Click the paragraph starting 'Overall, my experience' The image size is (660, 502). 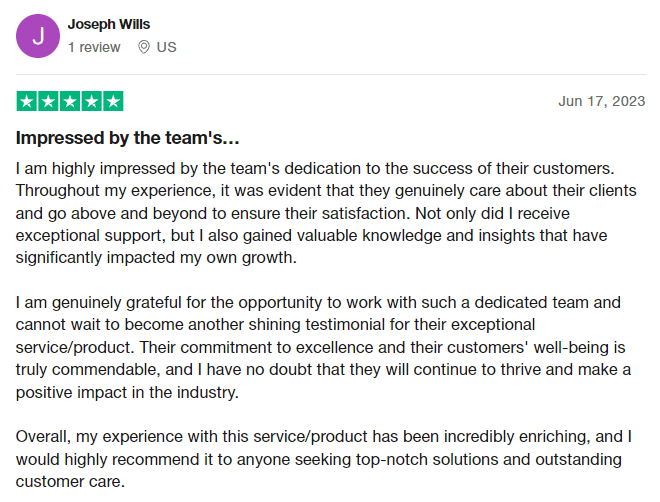coord(324,459)
